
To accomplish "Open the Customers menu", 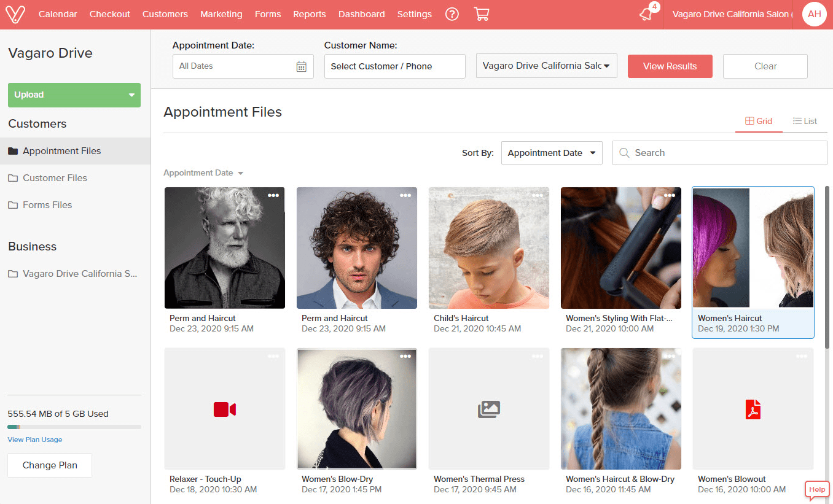I will tap(165, 14).
